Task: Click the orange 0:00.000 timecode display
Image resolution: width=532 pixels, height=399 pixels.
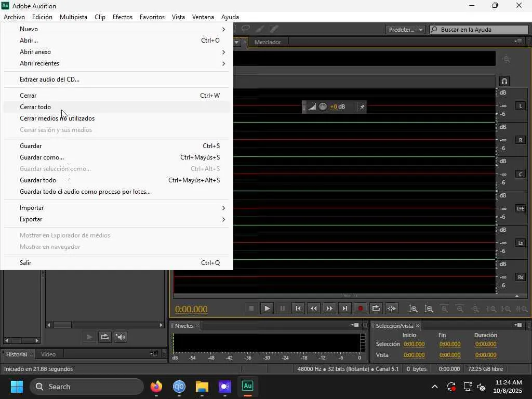Action: pos(191,310)
